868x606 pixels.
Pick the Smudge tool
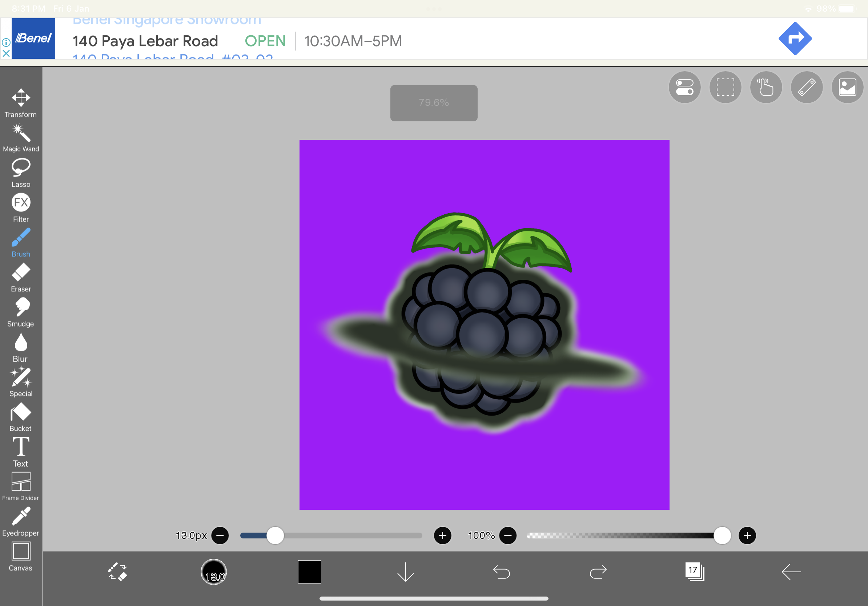21,312
